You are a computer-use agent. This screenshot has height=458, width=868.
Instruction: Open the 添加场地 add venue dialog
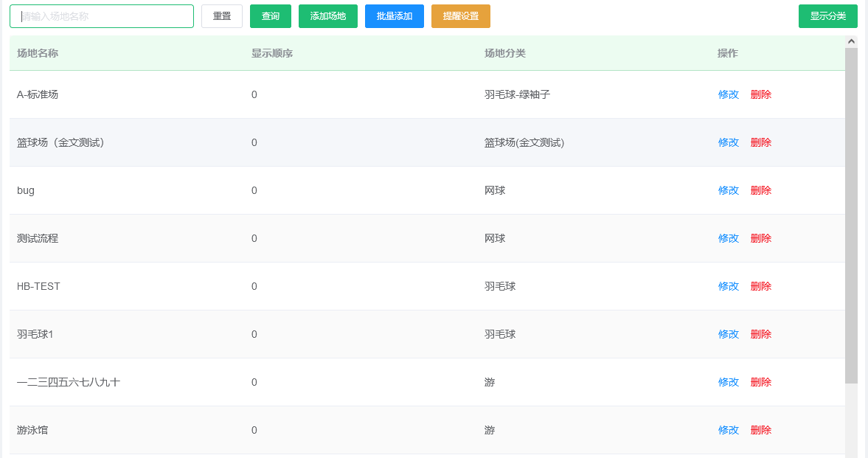pos(328,16)
